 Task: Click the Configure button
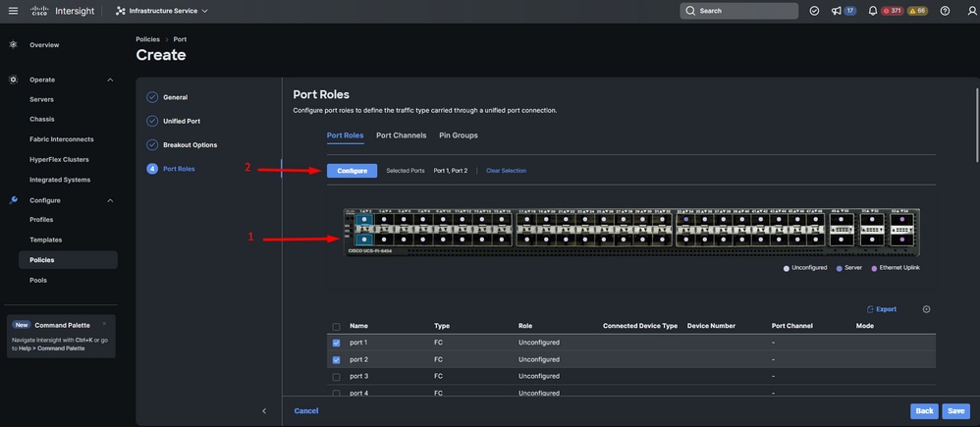pyautogui.click(x=352, y=171)
